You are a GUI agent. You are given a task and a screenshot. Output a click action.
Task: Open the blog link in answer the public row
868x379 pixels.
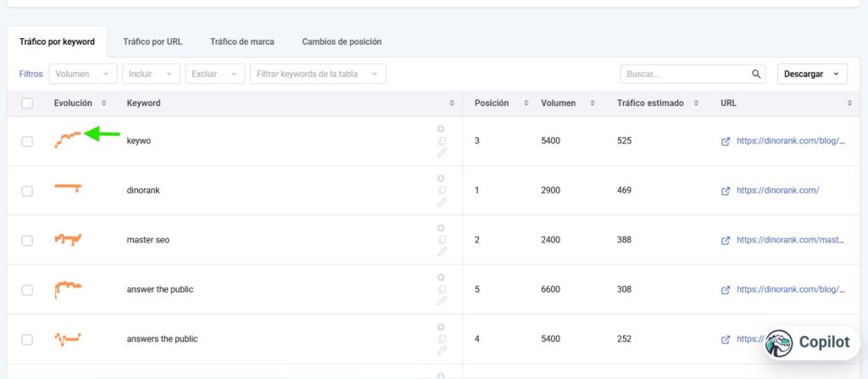[791, 289]
